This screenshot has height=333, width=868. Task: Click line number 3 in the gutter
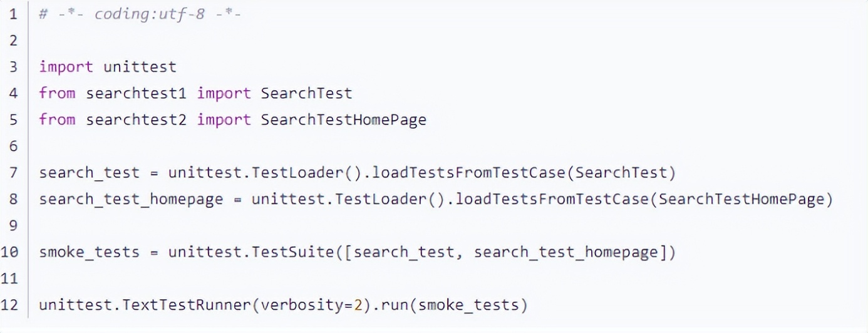click(x=14, y=67)
